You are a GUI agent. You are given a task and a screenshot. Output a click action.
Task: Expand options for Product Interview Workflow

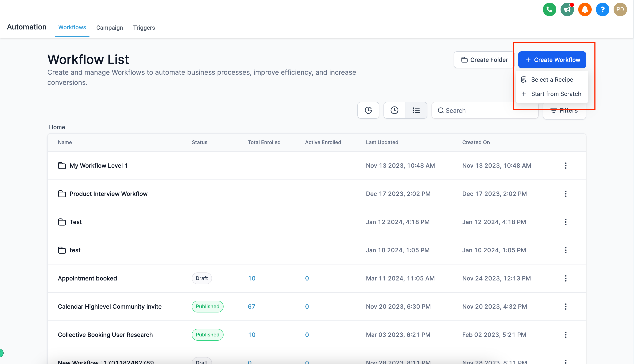tap(566, 194)
